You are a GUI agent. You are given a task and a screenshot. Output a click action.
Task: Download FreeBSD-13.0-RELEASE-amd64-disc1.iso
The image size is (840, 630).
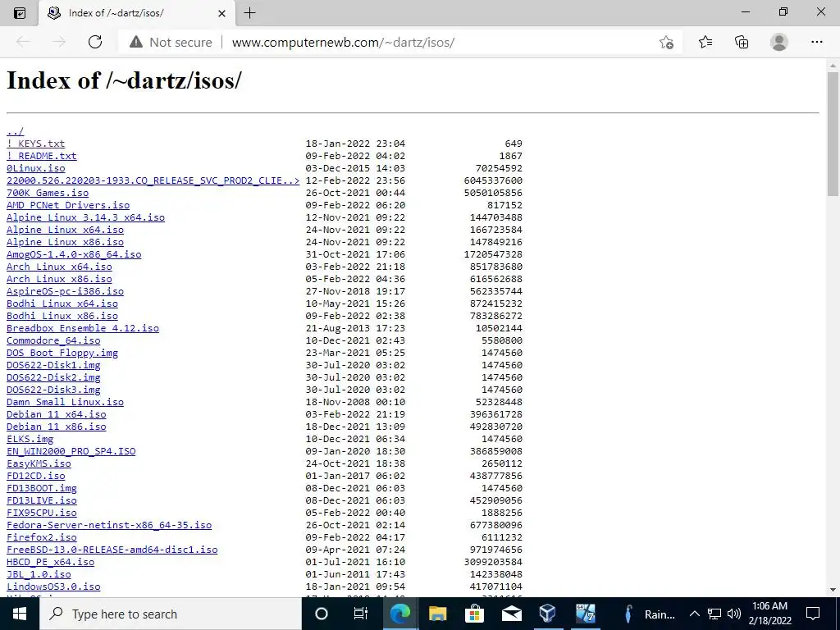112,550
